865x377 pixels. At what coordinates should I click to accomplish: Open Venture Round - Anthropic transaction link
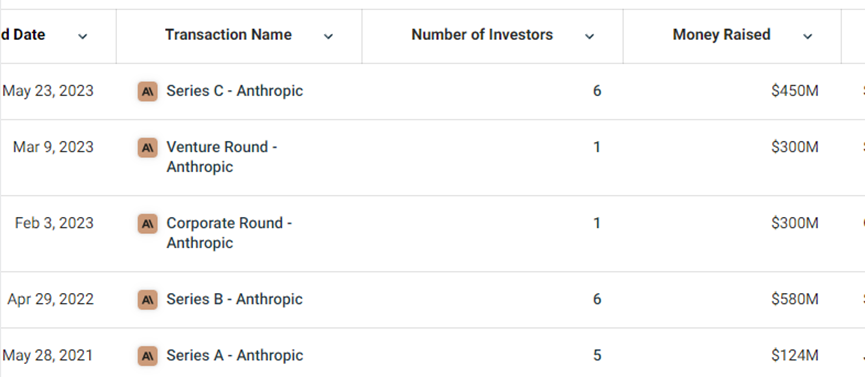[222, 157]
